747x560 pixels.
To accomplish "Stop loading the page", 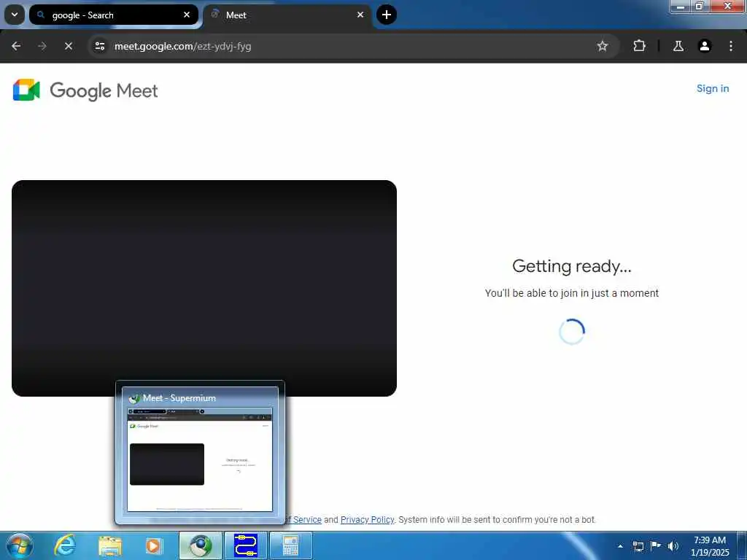I will click(x=68, y=46).
